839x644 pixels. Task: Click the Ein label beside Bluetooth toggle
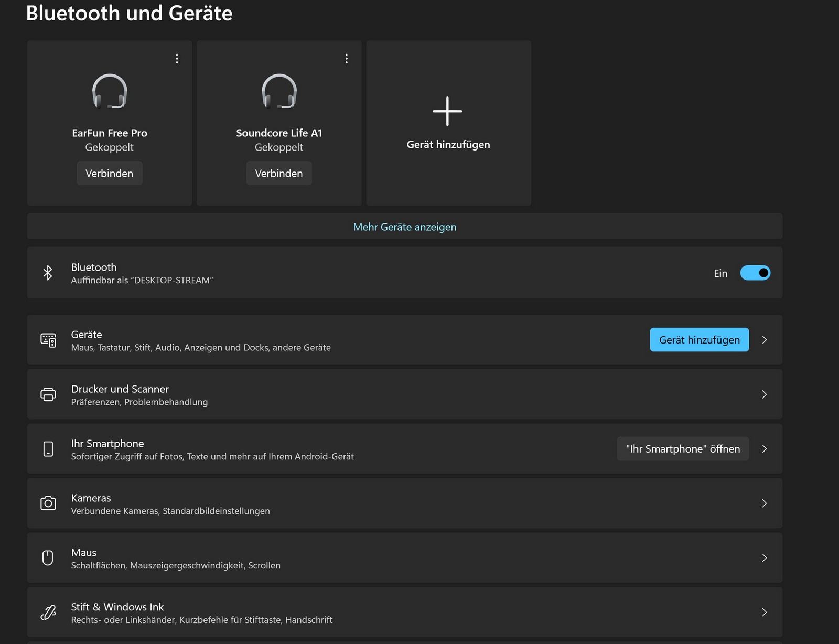pos(720,273)
